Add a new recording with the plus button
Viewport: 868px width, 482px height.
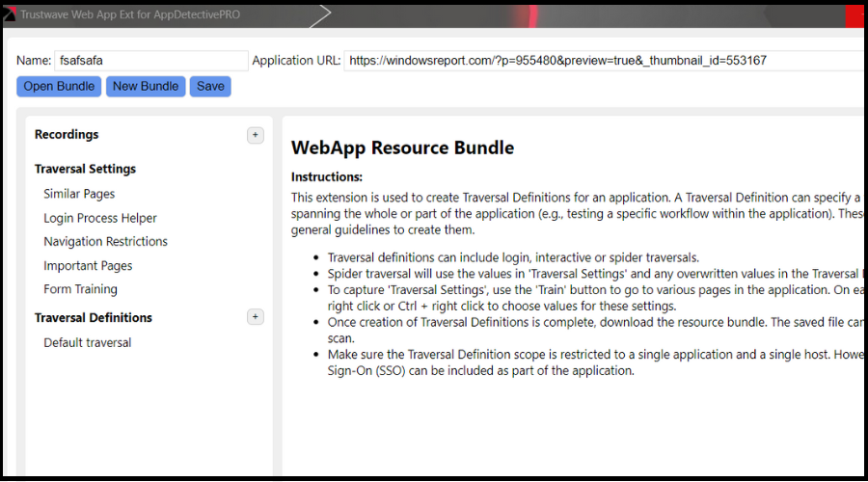(x=256, y=135)
